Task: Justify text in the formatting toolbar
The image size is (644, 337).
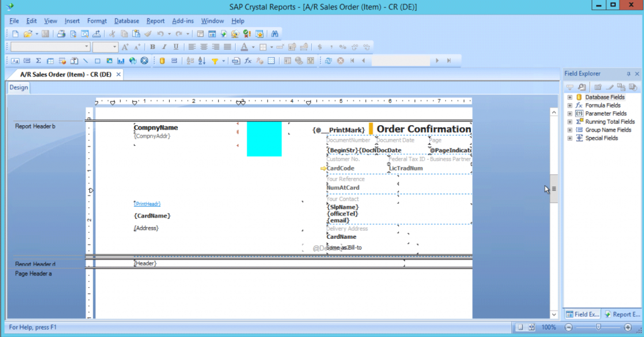Action: pyautogui.click(x=227, y=47)
